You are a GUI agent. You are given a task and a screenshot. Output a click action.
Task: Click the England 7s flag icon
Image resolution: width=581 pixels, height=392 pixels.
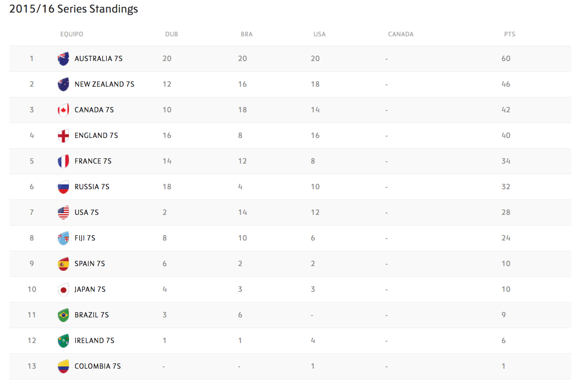pyautogui.click(x=63, y=136)
